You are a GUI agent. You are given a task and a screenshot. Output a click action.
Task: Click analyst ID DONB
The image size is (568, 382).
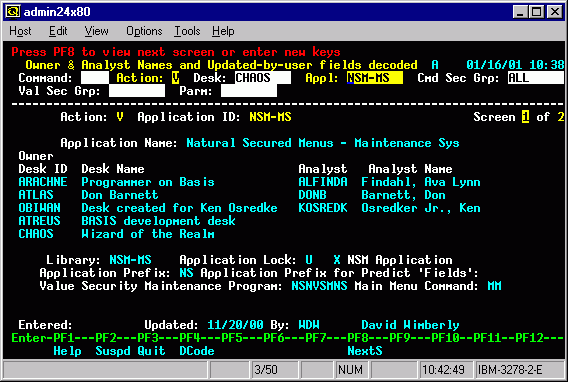click(312, 195)
